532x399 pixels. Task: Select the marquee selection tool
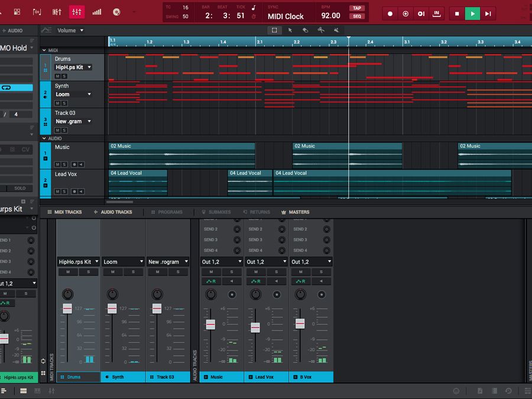click(x=274, y=30)
